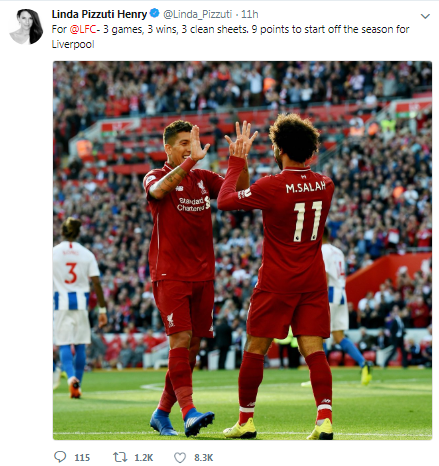439x466 pixels.
Task: Click the 115 replies count
Action: click(x=82, y=457)
